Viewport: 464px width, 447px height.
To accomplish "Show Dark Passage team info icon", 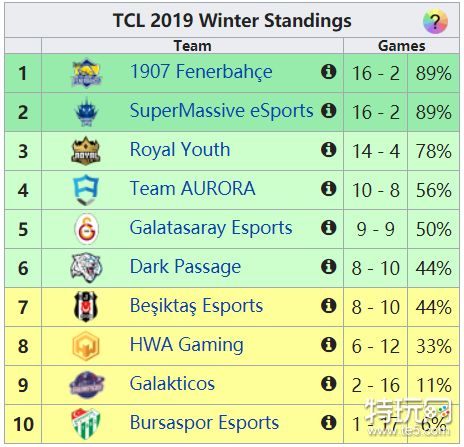I will pyautogui.click(x=328, y=266).
